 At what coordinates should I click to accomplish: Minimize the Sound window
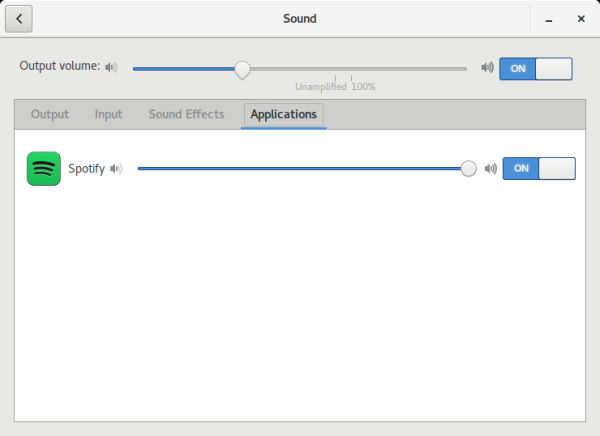click(x=548, y=19)
